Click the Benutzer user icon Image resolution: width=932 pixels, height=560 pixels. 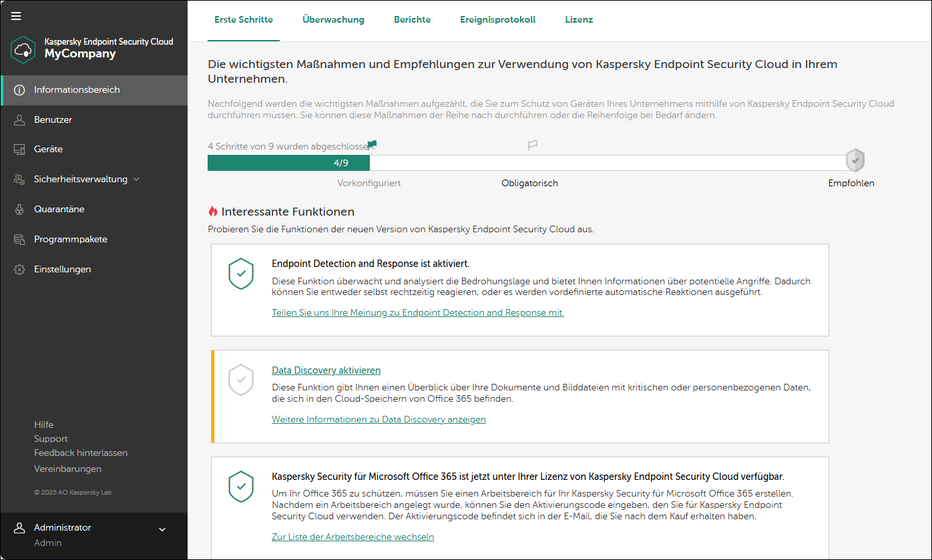(20, 120)
